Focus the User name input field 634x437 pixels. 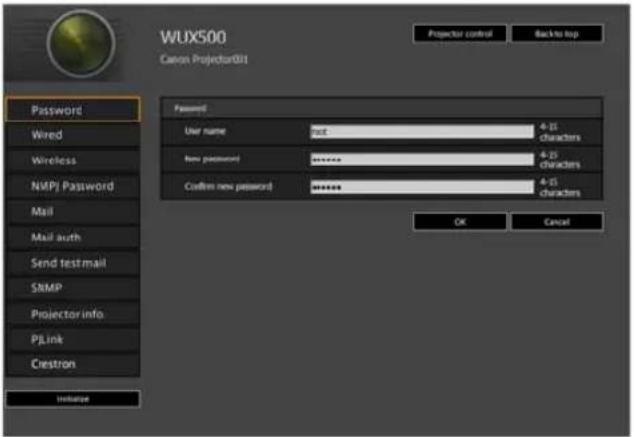[422, 131]
